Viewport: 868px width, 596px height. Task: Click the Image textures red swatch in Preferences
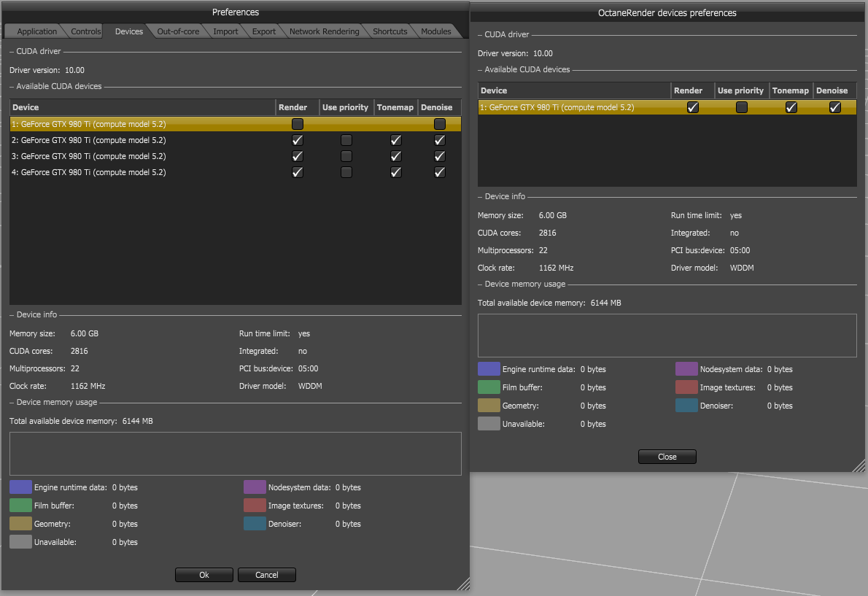(x=255, y=506)
